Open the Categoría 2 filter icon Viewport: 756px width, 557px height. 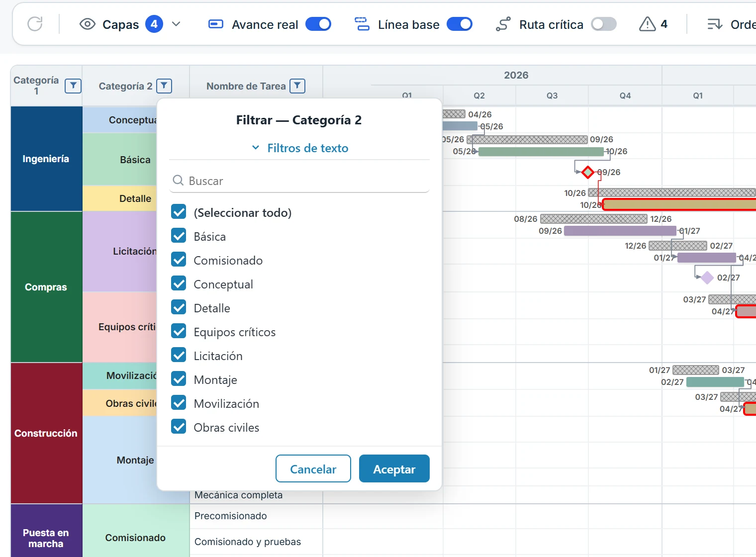tap(164, 86)
